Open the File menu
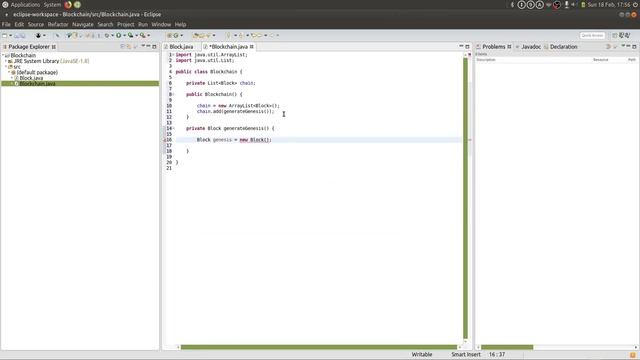The width and height of the screenshot is (640, 360). tap(6, 24)
